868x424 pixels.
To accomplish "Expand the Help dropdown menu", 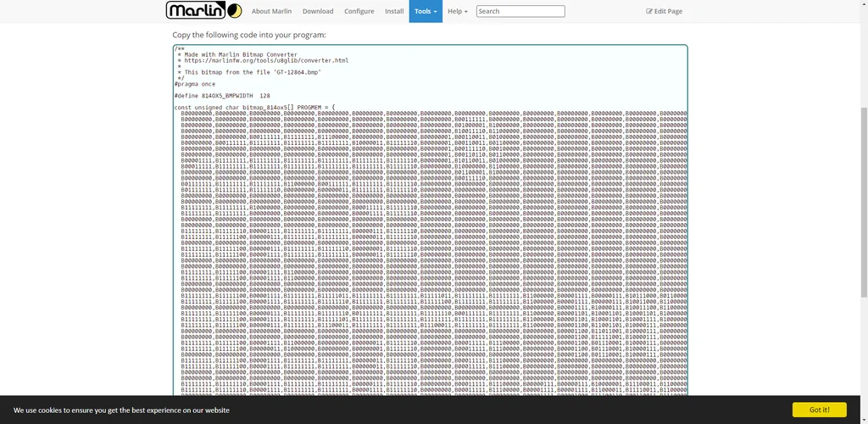I will click(457, 11).
